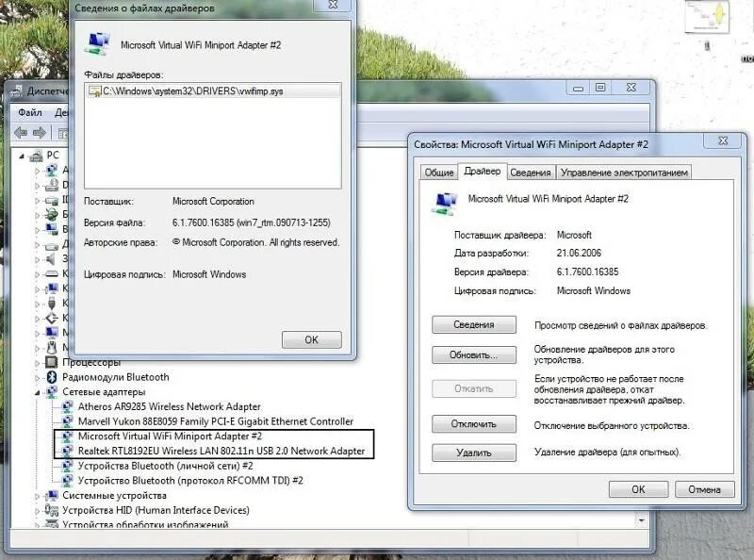Open the Сведения tab
The height and width of the screenshot is (560, 754).
pyautogui.click(x=531, y=173)
